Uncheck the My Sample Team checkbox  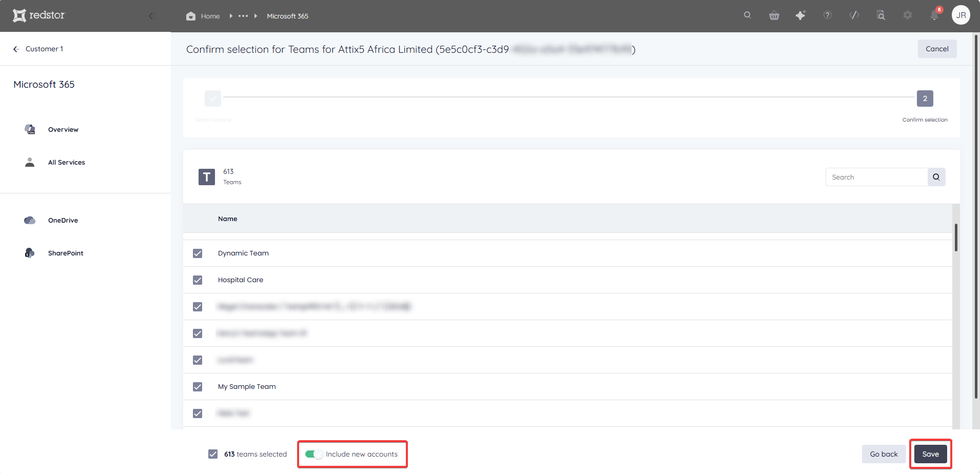click(198, 387)
